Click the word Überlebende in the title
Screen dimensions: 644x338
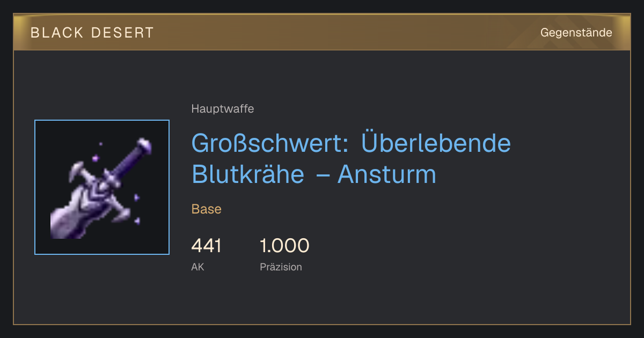(x=436, y=143)
